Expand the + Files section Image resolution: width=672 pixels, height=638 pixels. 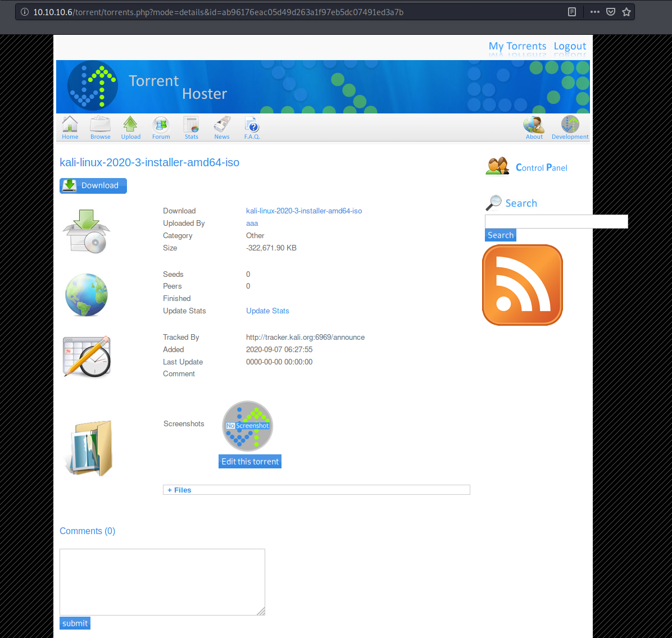tap(316, 490)
